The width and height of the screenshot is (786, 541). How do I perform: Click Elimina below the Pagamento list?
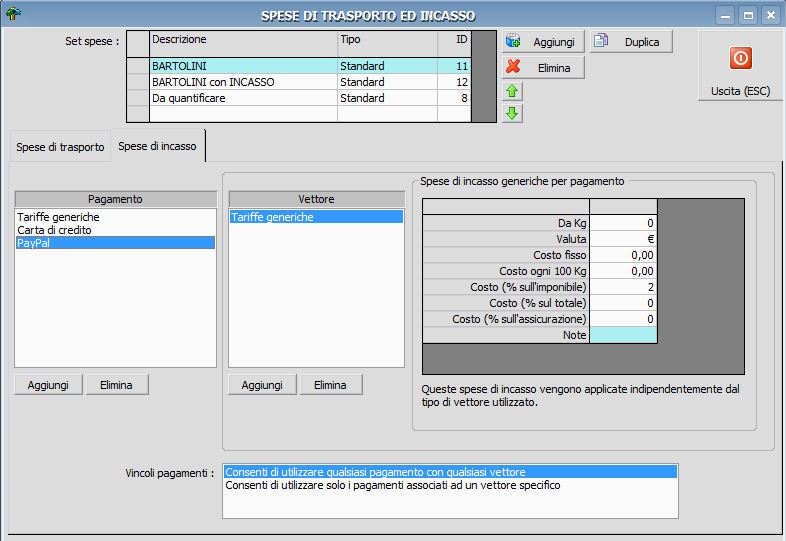pyautogui.click(x=117, y=385)
